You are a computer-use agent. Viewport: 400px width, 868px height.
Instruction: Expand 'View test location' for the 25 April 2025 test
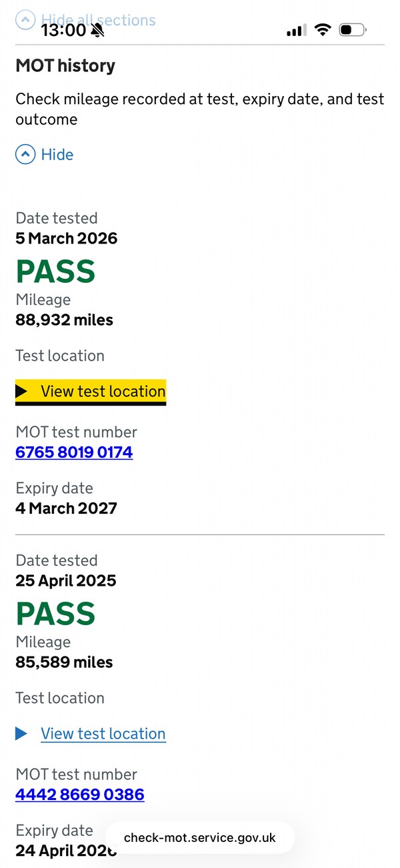pos(103,733)
